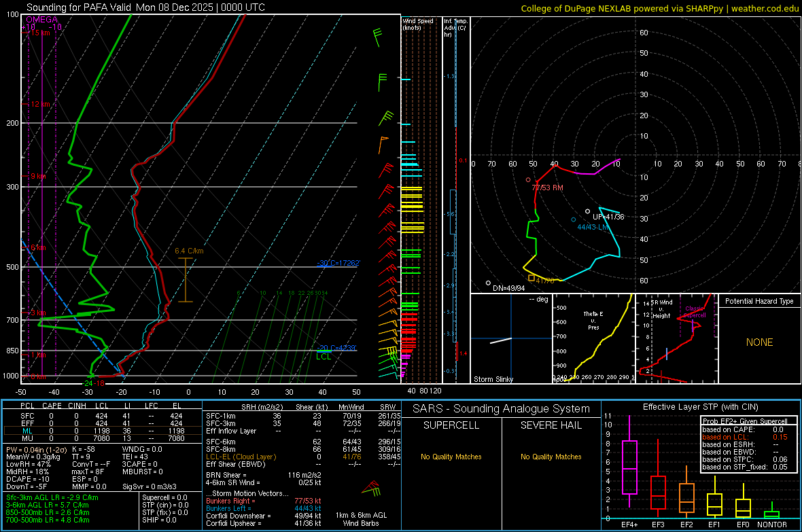This screenshot has height=532, width=802.
Task: Click the orange flag wind barb near 250 mb
Action: coord(383,144)
